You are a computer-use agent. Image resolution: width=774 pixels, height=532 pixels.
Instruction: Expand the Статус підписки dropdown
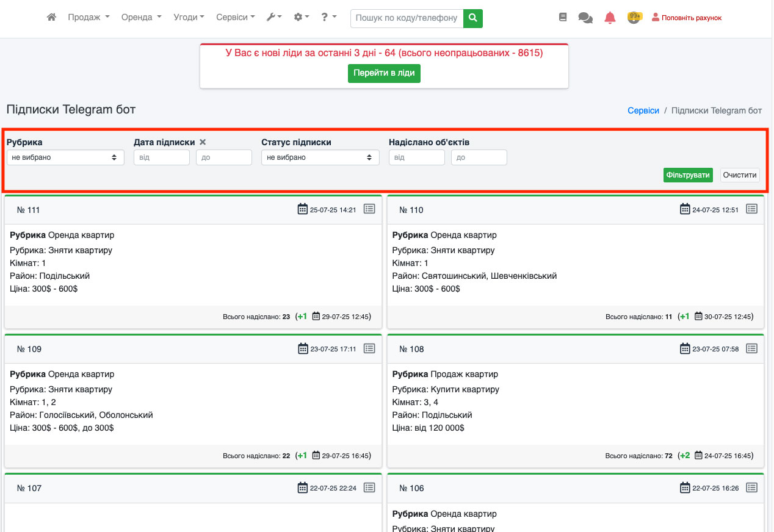click(x=320, y=157)
